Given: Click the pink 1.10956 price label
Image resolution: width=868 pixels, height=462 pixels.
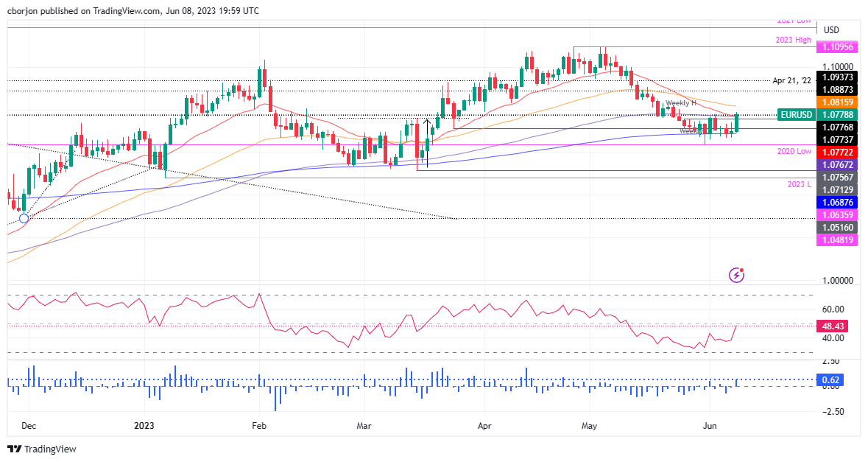Looking at the screenshot, I should coord(837,46).
